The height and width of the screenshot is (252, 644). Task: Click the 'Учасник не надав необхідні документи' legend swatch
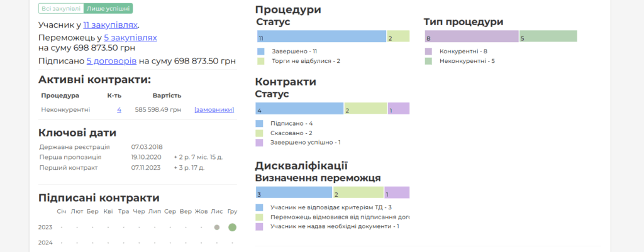[260, 226]
